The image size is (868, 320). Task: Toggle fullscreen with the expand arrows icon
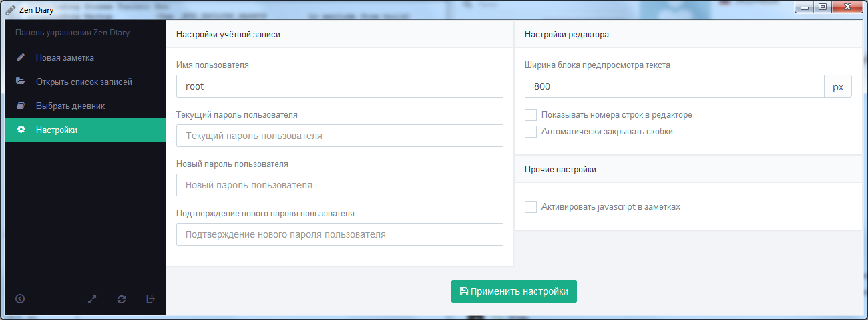click(93, 299)
